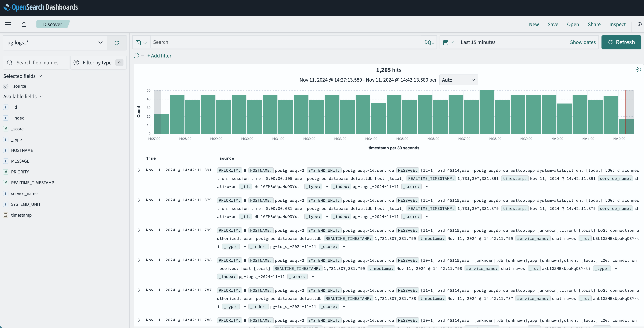Click the sidebar resize handle
Screen dimensions: 644x328
pyautogui.click(x=130, y=180)
